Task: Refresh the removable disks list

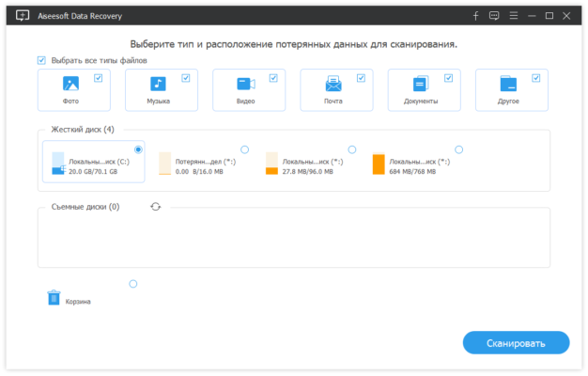Action: point(156,207)
